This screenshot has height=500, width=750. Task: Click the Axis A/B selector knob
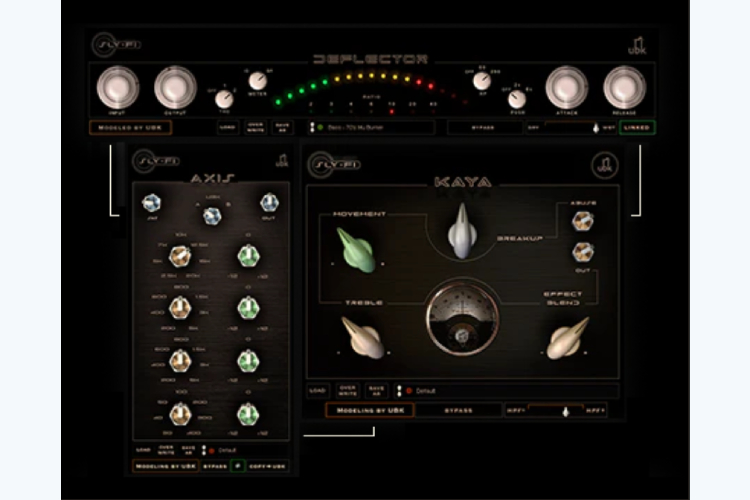(x=212, y=216)
